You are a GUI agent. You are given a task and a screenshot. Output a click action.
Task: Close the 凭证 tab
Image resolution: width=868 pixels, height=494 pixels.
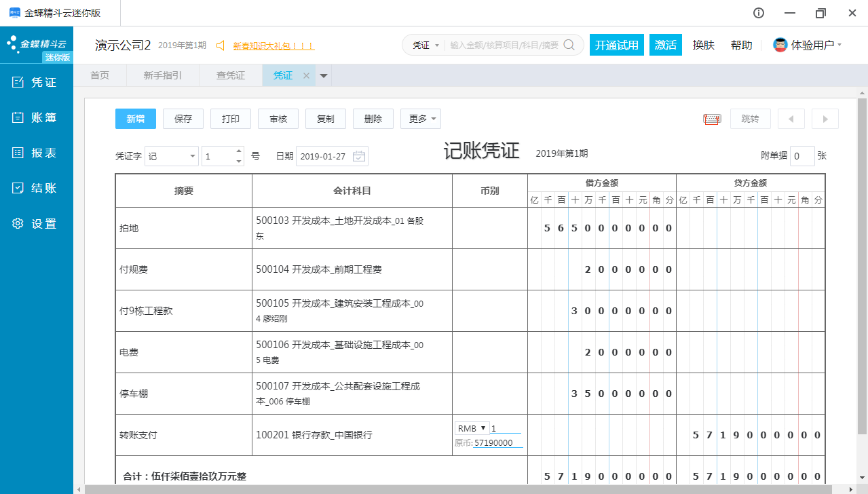(x=306, y=76)
